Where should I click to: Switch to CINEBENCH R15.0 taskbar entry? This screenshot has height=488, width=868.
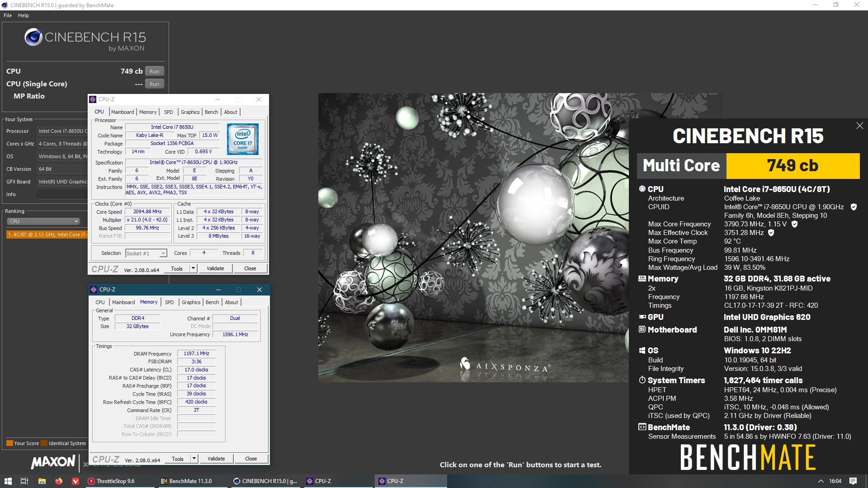pos(266,481)
